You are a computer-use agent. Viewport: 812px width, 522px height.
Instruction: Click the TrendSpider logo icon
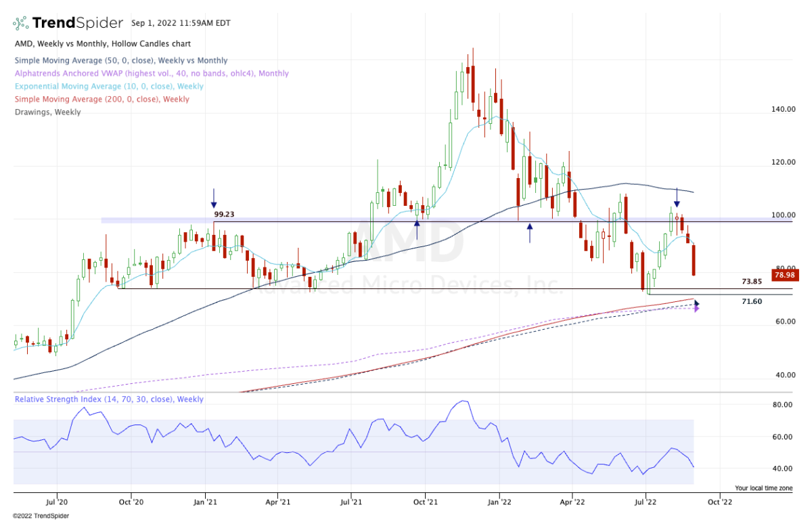[x=22, y=22]
